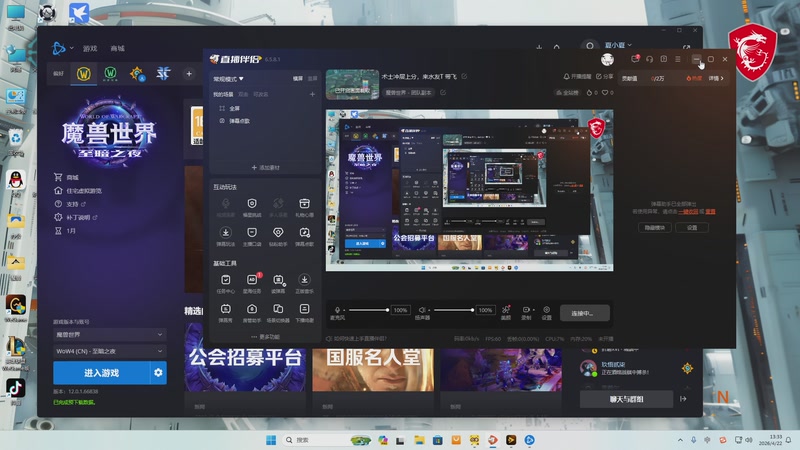This screenshot has height=450, width=800.
Task: Select the green WoW Classic game icon
Action: pyautogui.click(x=110, y=74)
